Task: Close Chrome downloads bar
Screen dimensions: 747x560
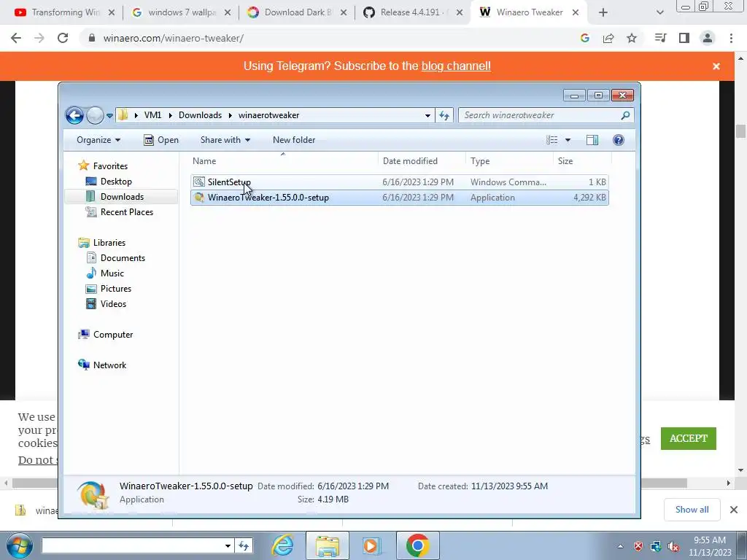Action: pyautogui.click(x=734, y=510)
